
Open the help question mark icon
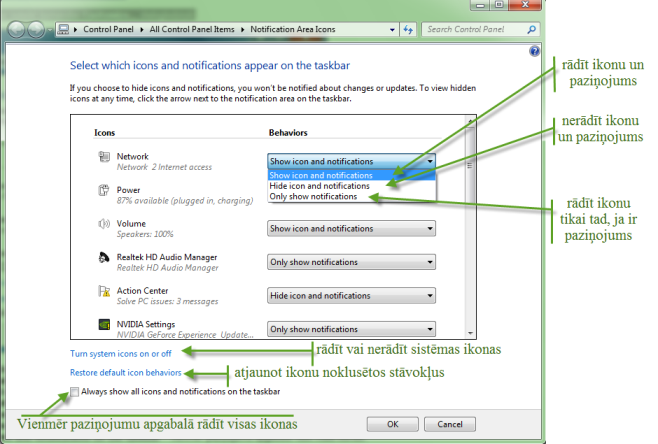tap(534, 50)
